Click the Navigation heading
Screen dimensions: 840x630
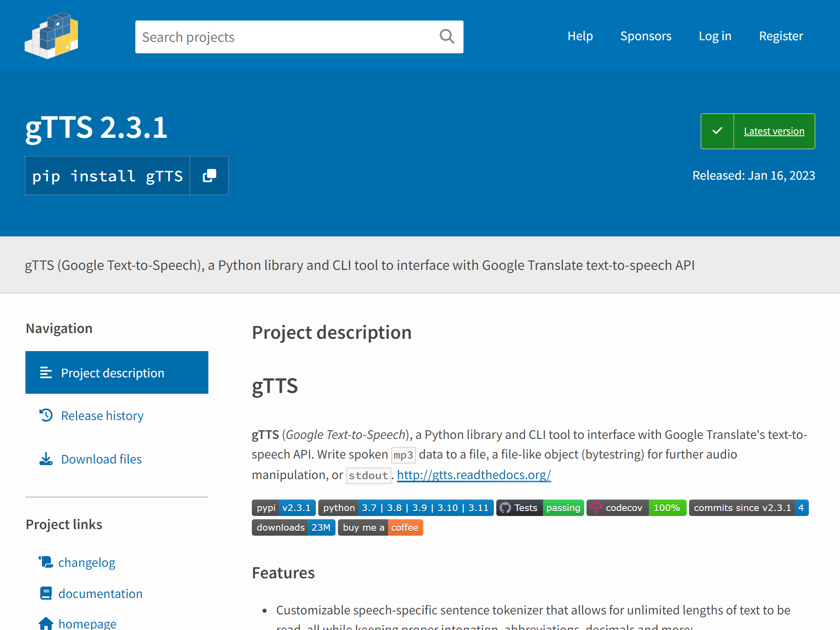point(59,328)
